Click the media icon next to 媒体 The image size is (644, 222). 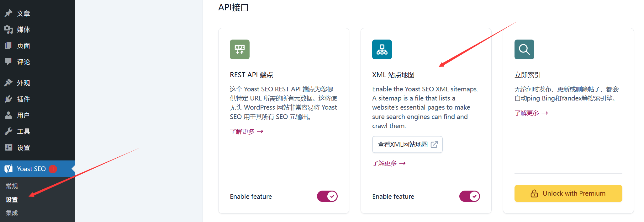point(8,30)
